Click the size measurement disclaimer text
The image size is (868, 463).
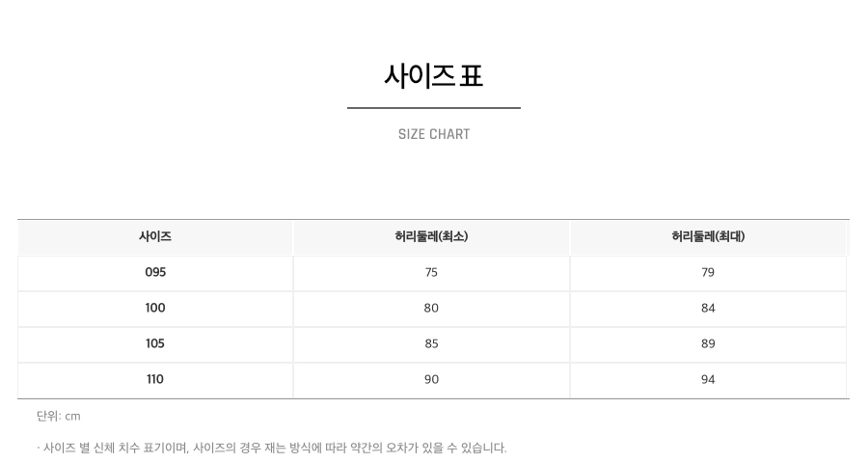[272, 448]
